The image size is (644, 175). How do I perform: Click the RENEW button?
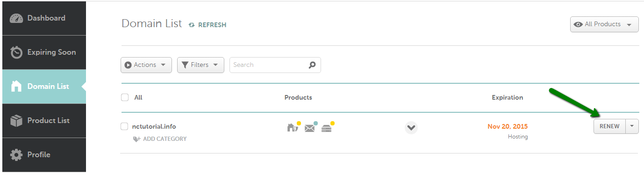609,126
